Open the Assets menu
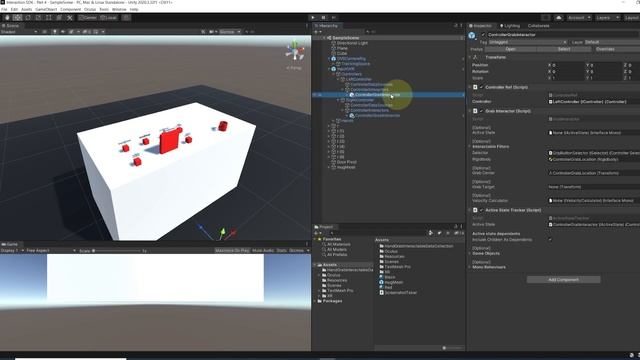The height and width of the screenshot is (360, 640). click(27, 9)
